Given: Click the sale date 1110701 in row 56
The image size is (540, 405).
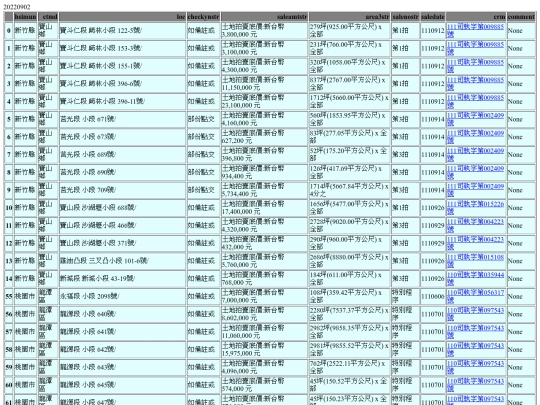Looking at the screenshot, I should [x=433, y=314].
